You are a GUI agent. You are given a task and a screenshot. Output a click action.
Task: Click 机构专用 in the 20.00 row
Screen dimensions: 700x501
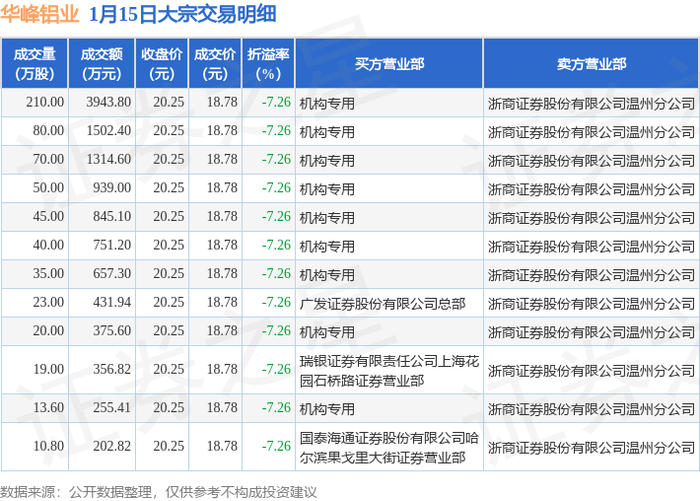tap(327, 332)
